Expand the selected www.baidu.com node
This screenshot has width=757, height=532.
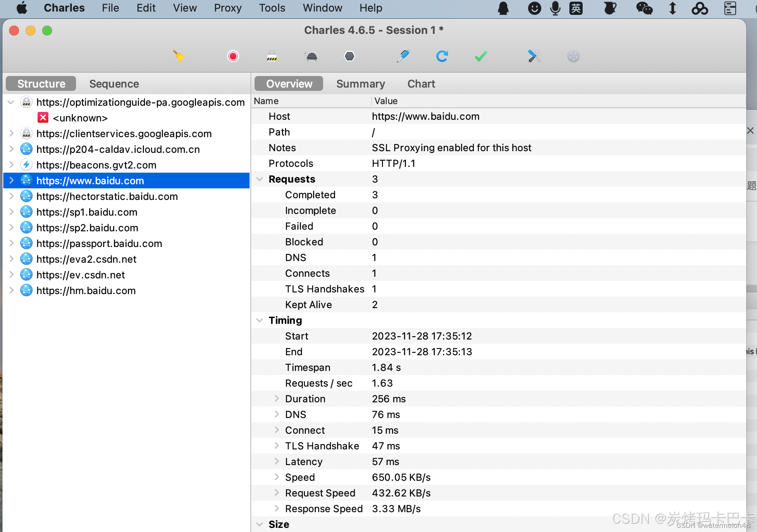coord(11,180)
